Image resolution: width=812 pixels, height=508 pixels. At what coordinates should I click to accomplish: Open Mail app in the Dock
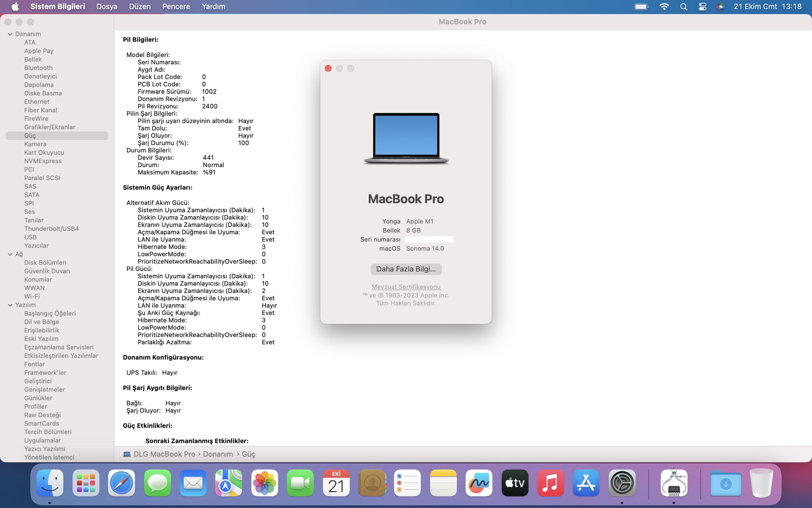click(x=193, y=483)
